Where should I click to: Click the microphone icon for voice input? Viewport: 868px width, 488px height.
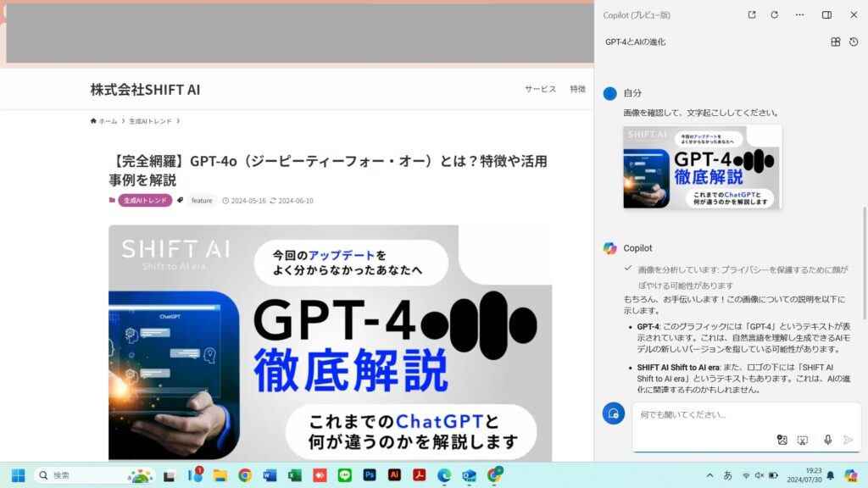(828, 440)
